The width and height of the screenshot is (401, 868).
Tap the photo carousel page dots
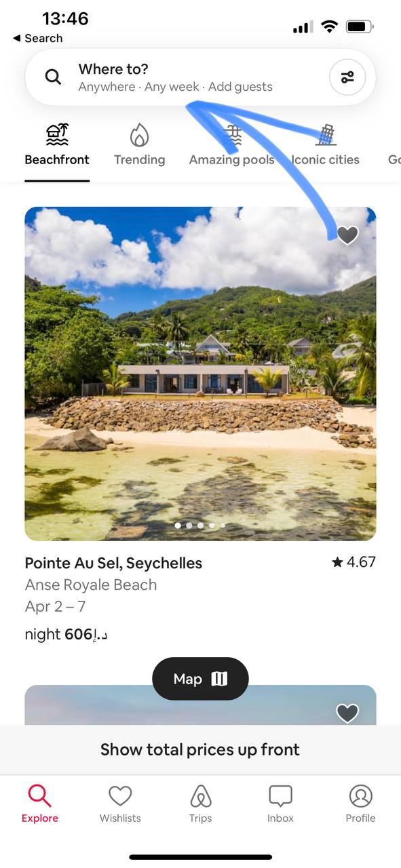pyautogui.click(x=200, y=526)
